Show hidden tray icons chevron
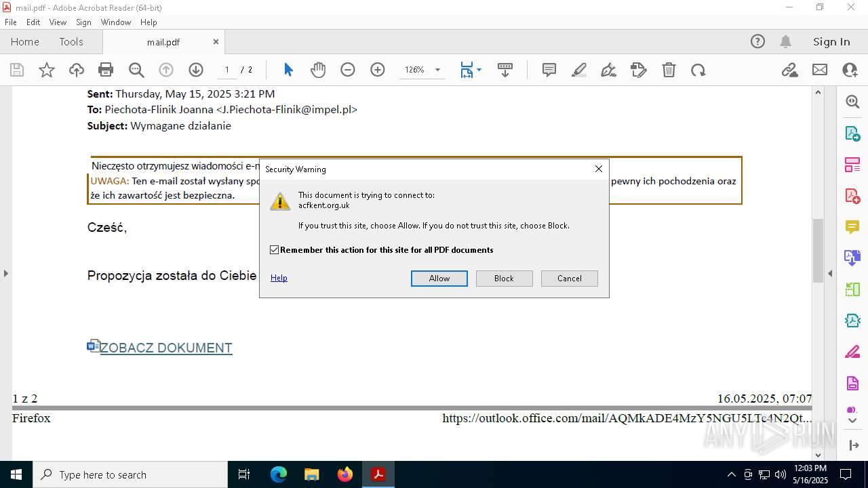 [x=731, y=474]
